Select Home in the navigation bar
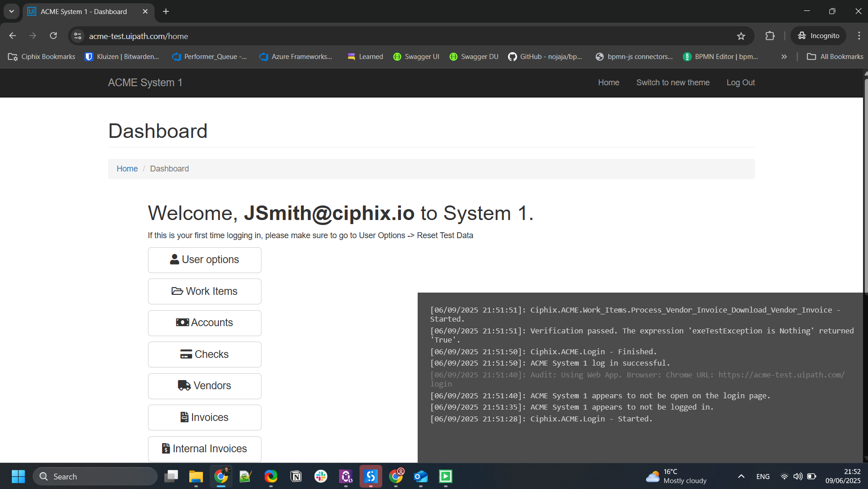 [x=608, y=83]
